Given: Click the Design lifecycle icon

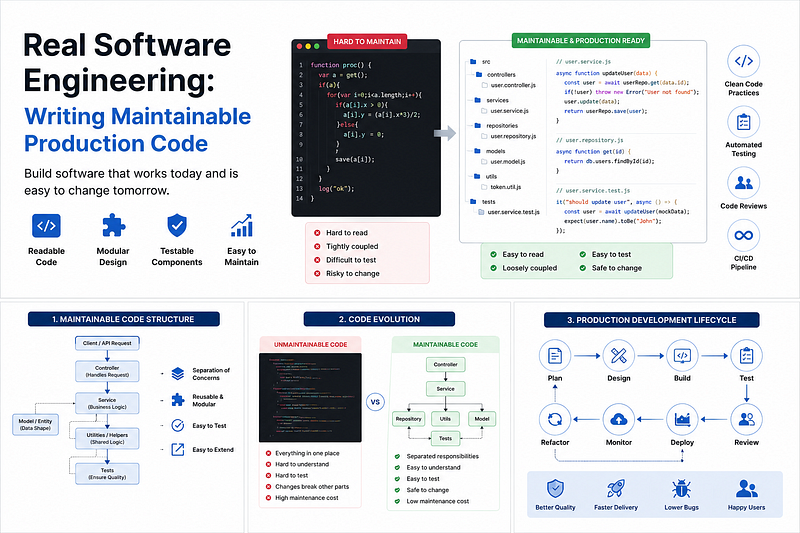Looking at the screenshot, I should point(618,356).
